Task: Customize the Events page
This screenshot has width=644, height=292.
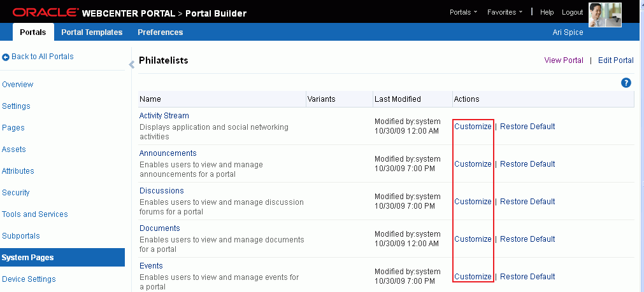Action: pyautogui.click(x=473, y=277)
